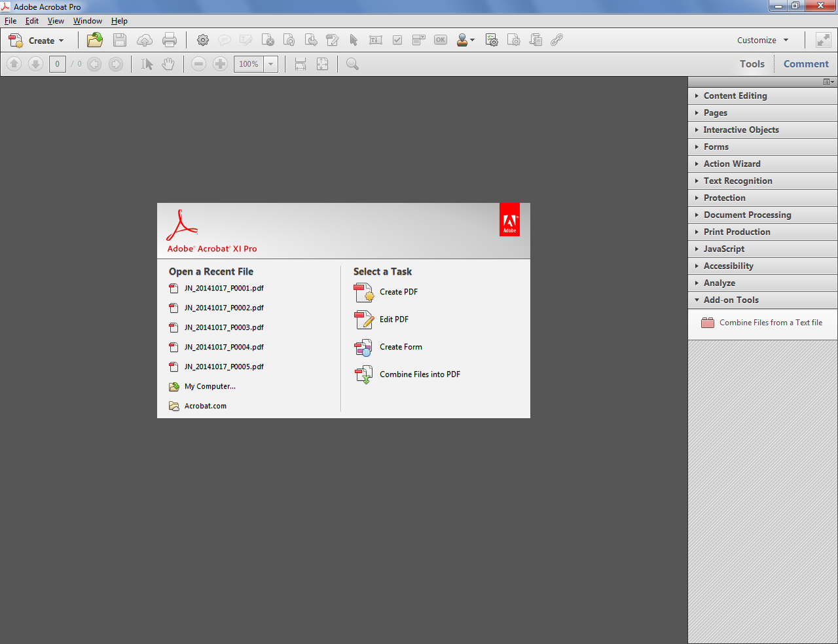Save the document with the disk icon

coord(120,40)
